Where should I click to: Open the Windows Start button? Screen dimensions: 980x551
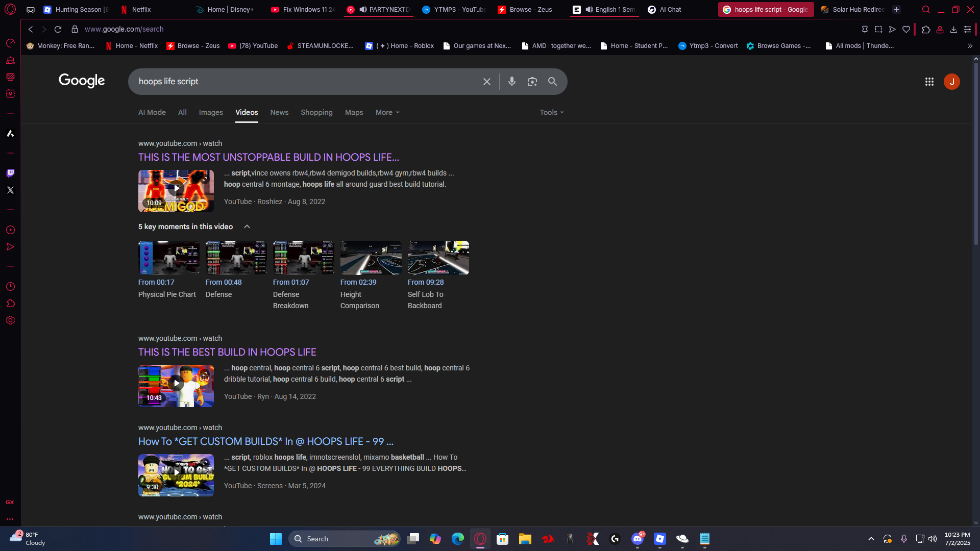coord(276,539)
